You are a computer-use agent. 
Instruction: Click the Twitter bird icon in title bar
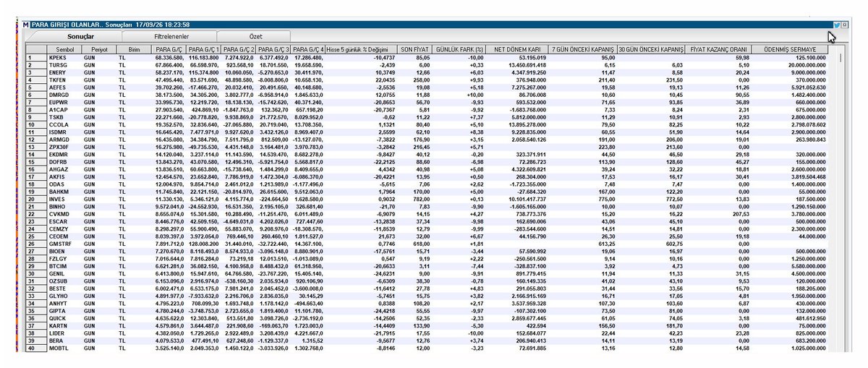pyautogui.click(x=837, y=25)
